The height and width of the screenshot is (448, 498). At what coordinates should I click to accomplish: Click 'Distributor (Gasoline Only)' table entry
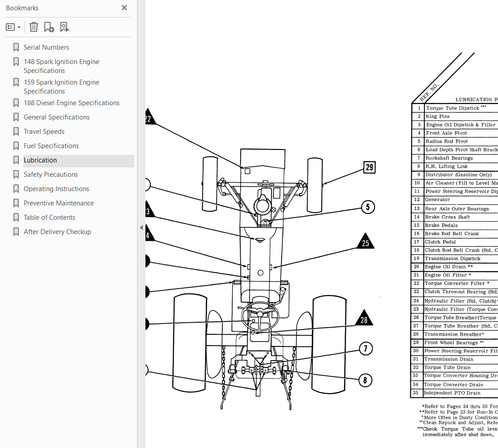(458, 175)
